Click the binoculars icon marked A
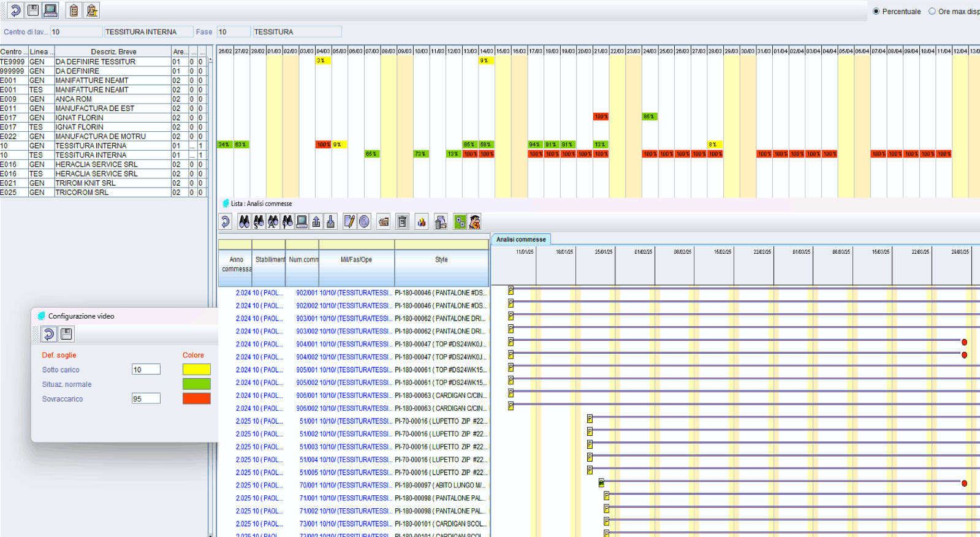Screen dimensions: 980x537 tap(273, 222)
